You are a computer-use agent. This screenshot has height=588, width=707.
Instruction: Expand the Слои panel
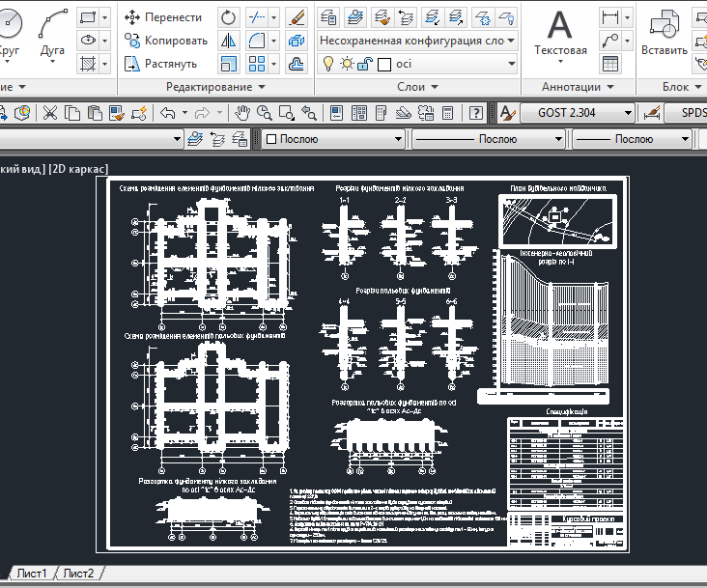pyautogui.click(x=417, y=87)
